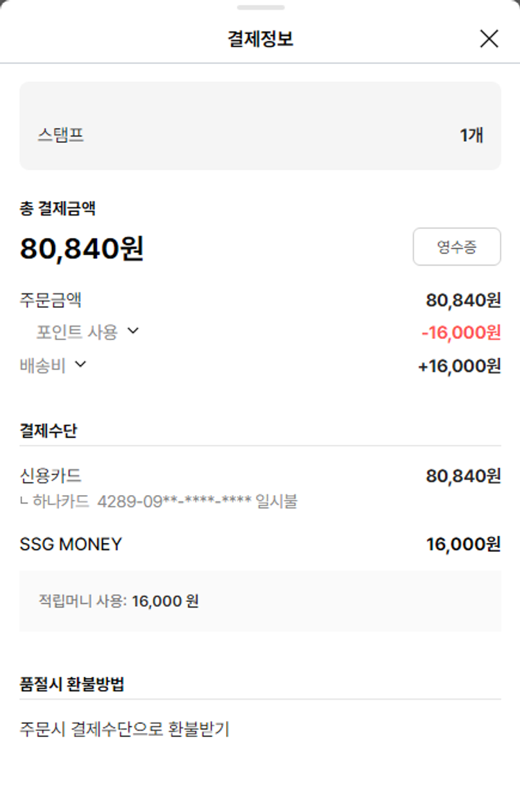Click the 결제정보 header title
Viewport: 520px width, 812px height.
click(260, 39)
